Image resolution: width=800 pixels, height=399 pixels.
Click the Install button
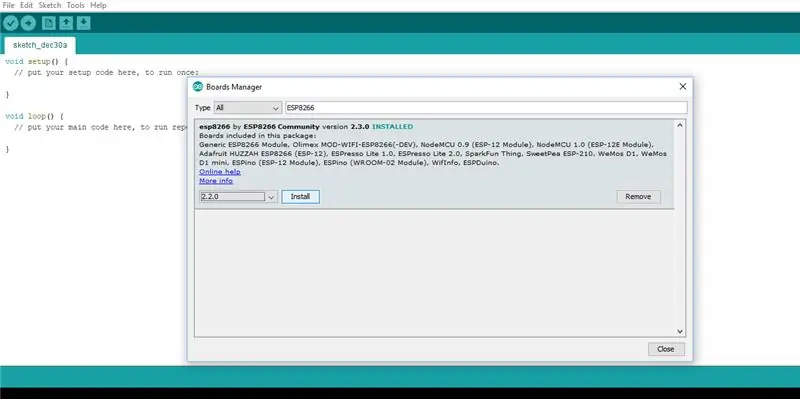pyautogui.click(x=301, y=196)
